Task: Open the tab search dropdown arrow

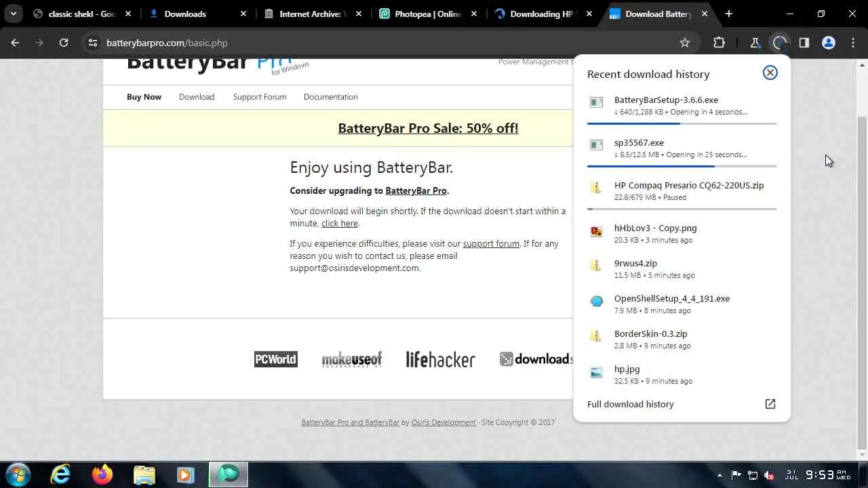Action: pos(13,14)
